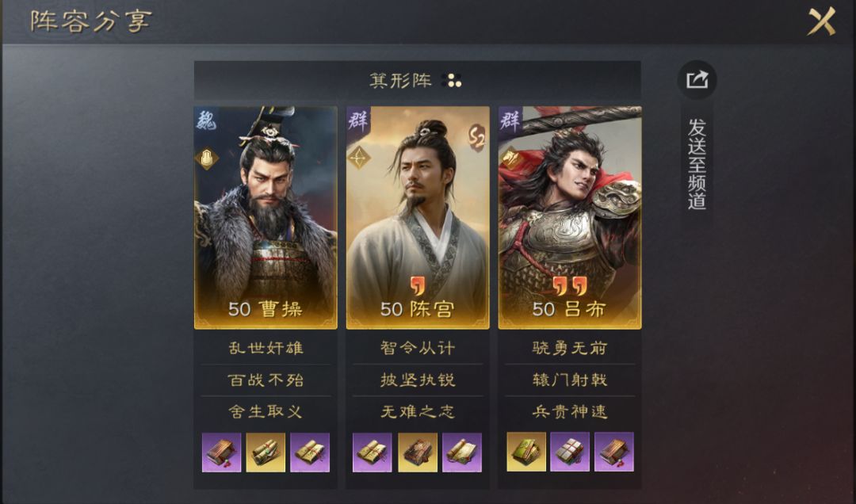
Task: View the 智令从计 skill
Action: [x=418, y=348]
